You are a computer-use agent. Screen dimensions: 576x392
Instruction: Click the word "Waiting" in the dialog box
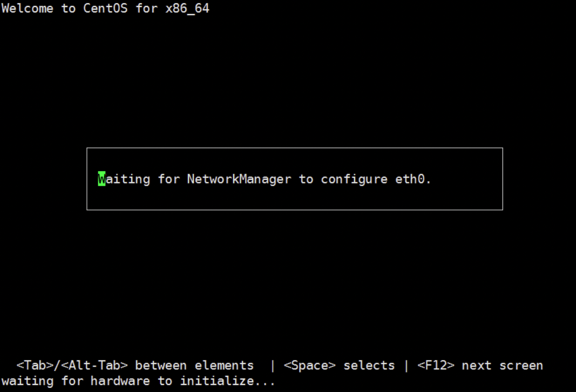point(124,180)
